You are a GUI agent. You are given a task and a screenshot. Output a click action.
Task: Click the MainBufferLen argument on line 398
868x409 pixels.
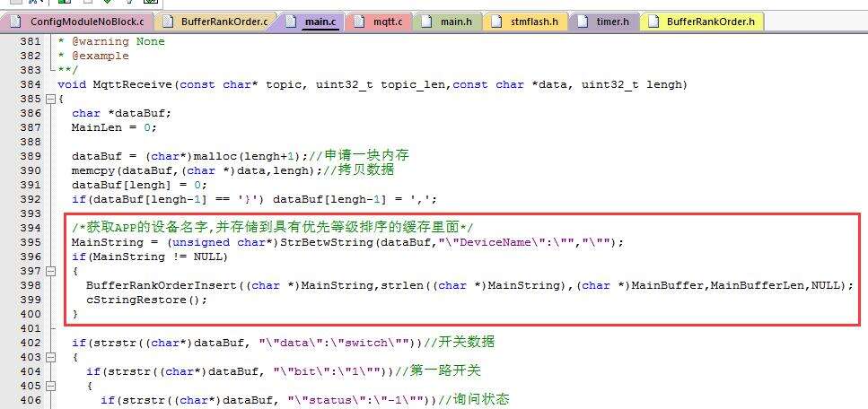click(x=757, y=285)
